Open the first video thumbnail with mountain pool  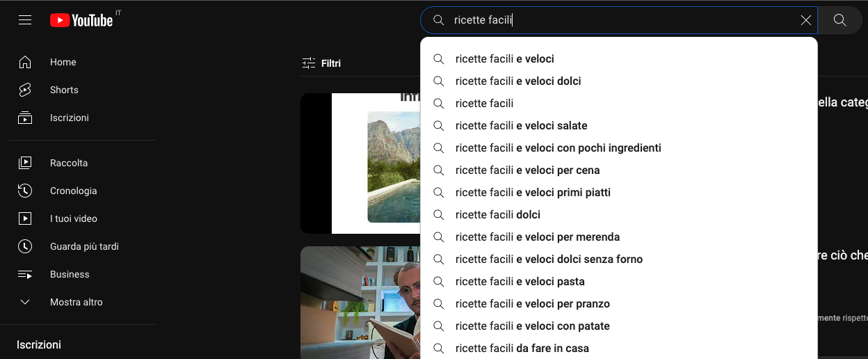tap(360, 163)
